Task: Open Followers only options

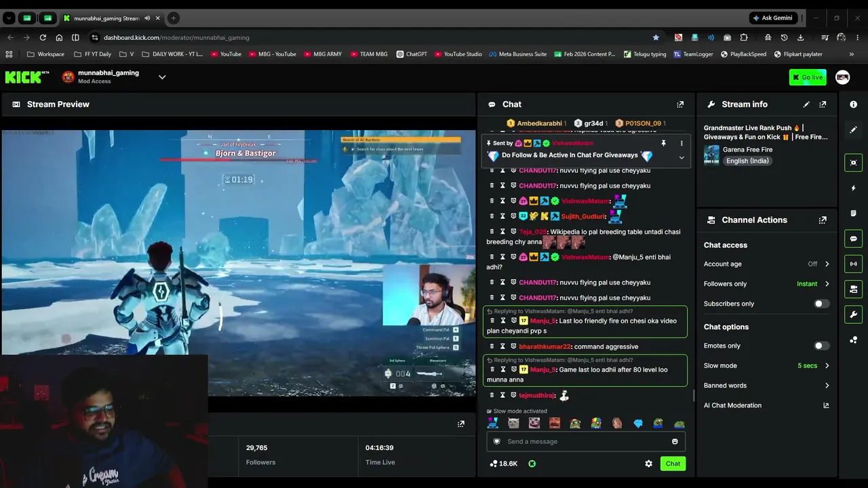Action: (766, 284)
